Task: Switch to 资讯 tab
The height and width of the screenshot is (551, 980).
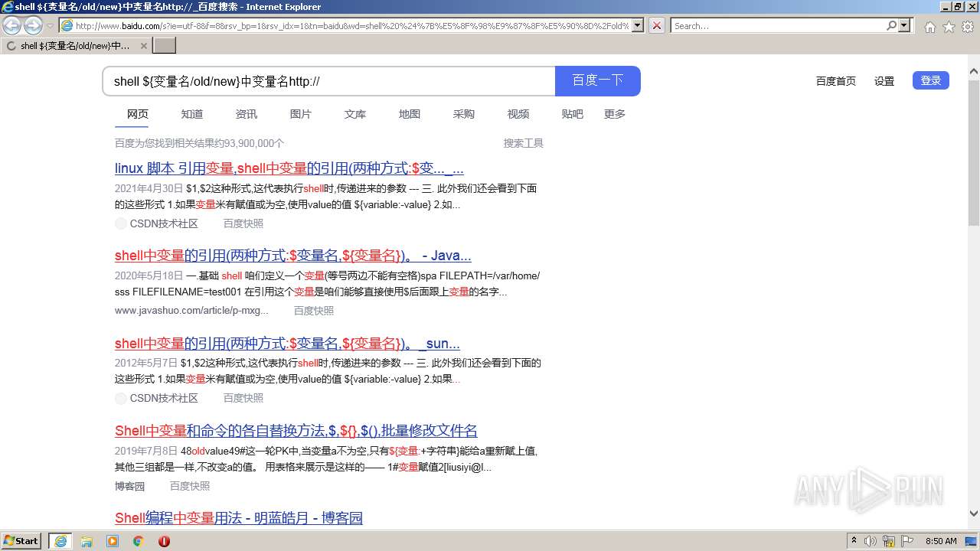Action: [247, 114]
